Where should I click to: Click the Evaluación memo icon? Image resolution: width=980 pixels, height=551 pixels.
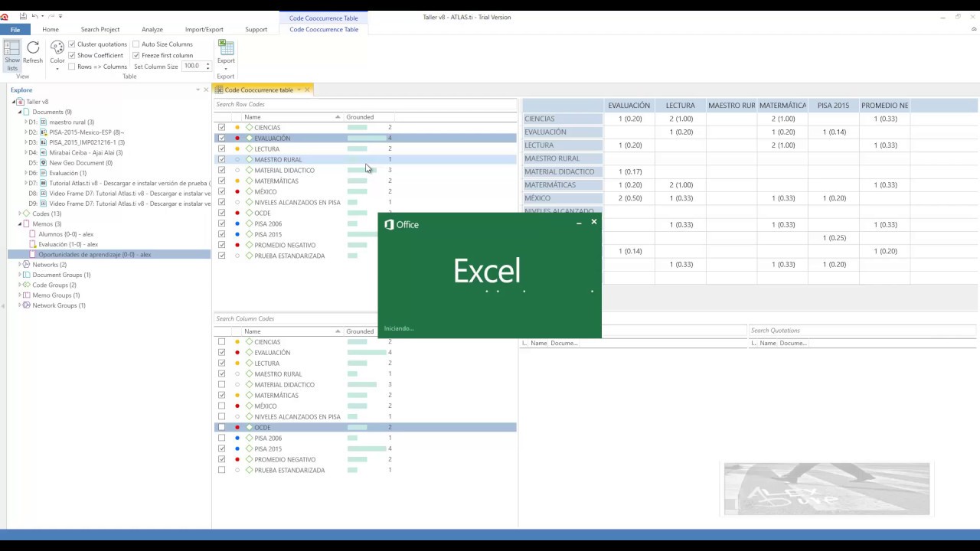(33, 244)
